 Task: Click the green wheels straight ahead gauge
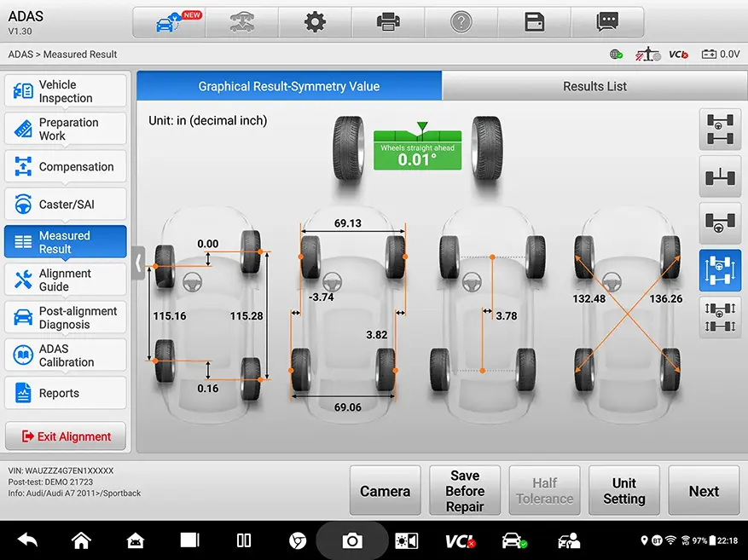pyautogui.click(x=417, y=151)
